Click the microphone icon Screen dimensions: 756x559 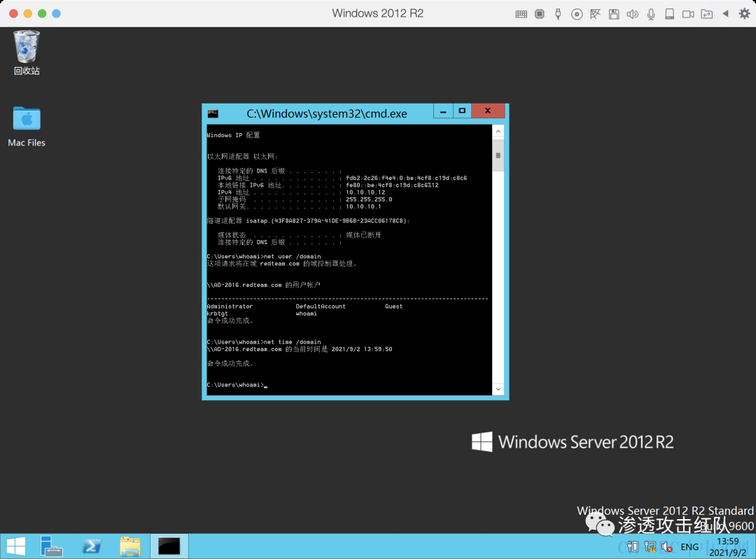click(x=651, y=14)
